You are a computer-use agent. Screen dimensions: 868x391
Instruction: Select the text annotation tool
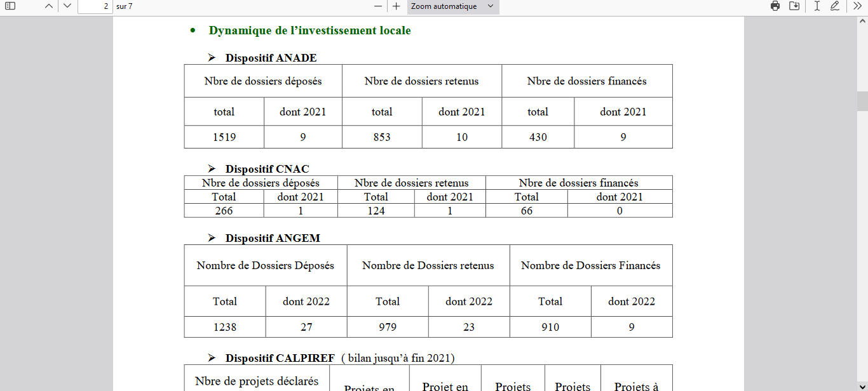click(x=817, y=6)
